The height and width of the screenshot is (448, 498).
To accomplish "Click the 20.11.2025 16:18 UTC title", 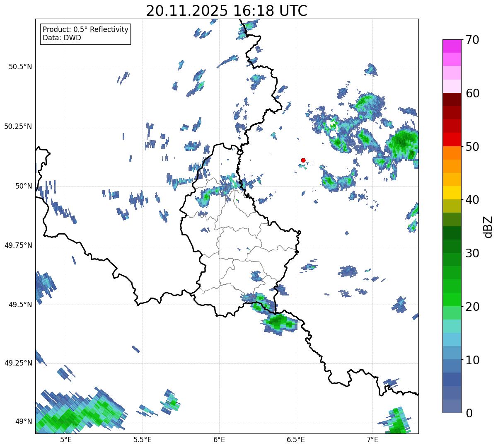I will (x=227, y=11).
